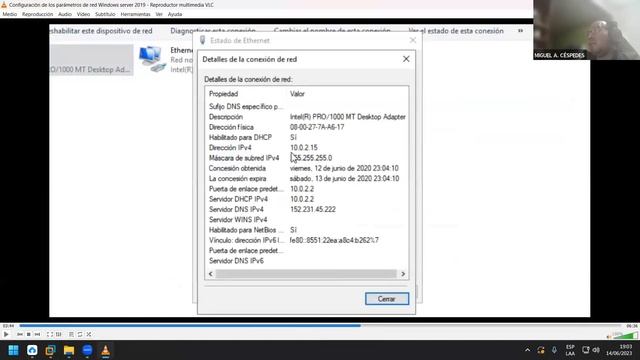The height and width of the screenshot is (360, 640).
Task: Click the 'Servidor DHCP IPv4' row
Action: (306, 199)
